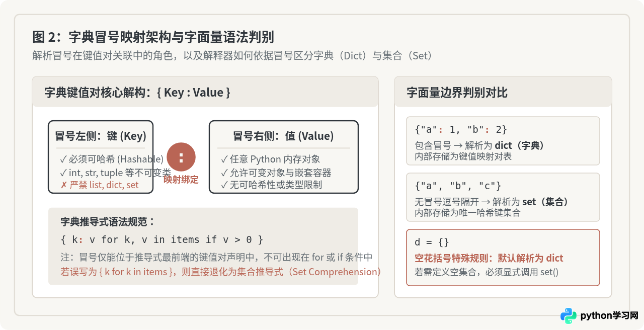Click code 'd = {}'
The image size is (644, 330).
[x=432, y=242]
